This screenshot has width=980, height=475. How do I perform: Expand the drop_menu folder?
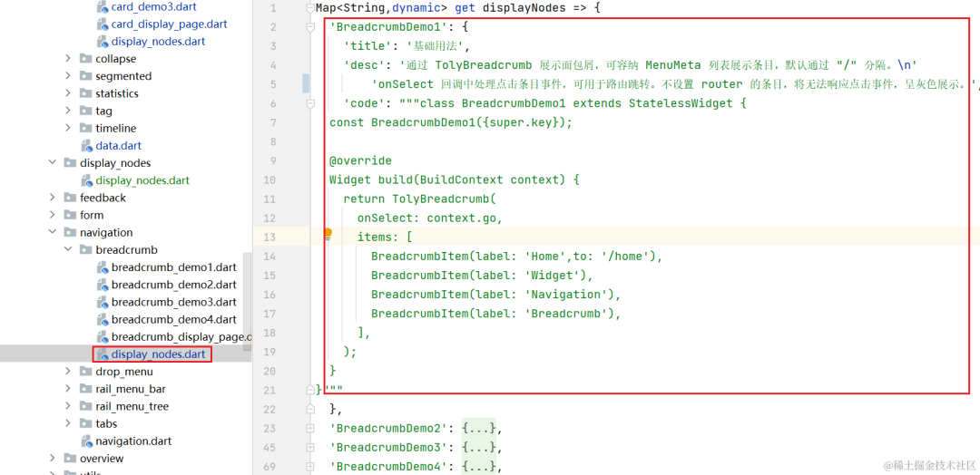click(68, 372)
